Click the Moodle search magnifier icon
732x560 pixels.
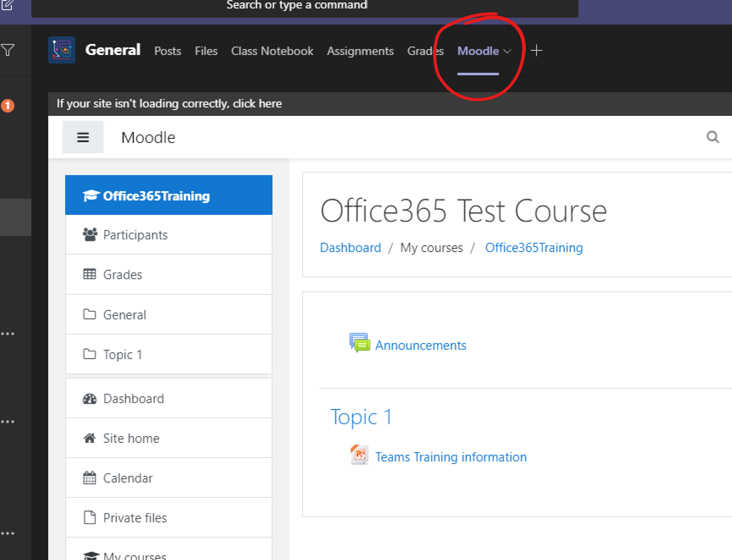click(713, 137)
